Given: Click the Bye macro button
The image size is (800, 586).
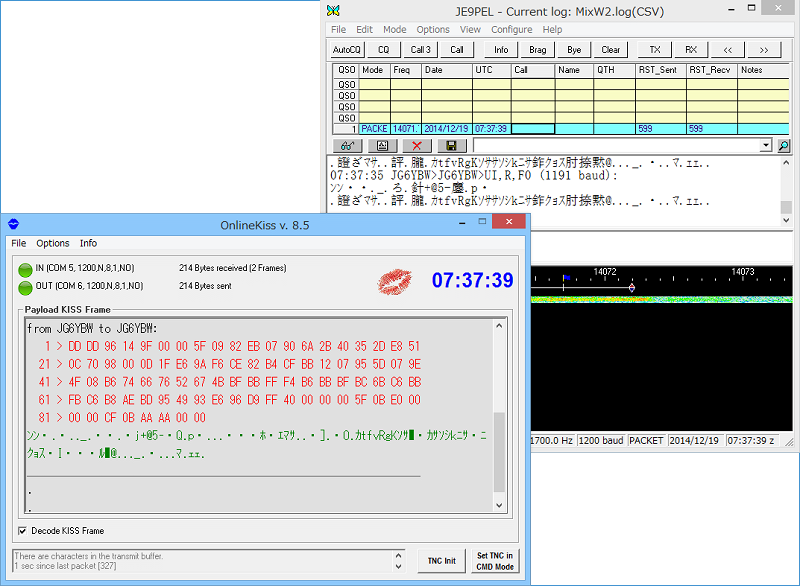Looking at the screenshot, I should [574, 50].
